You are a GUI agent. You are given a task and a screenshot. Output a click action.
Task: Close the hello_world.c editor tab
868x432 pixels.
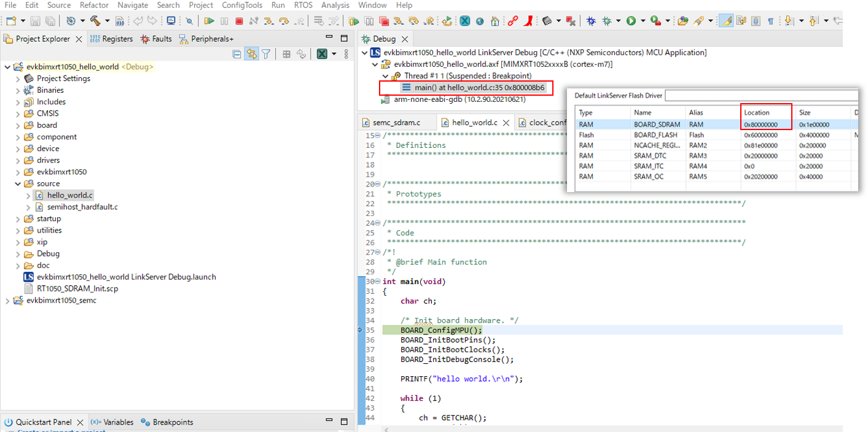507,123
